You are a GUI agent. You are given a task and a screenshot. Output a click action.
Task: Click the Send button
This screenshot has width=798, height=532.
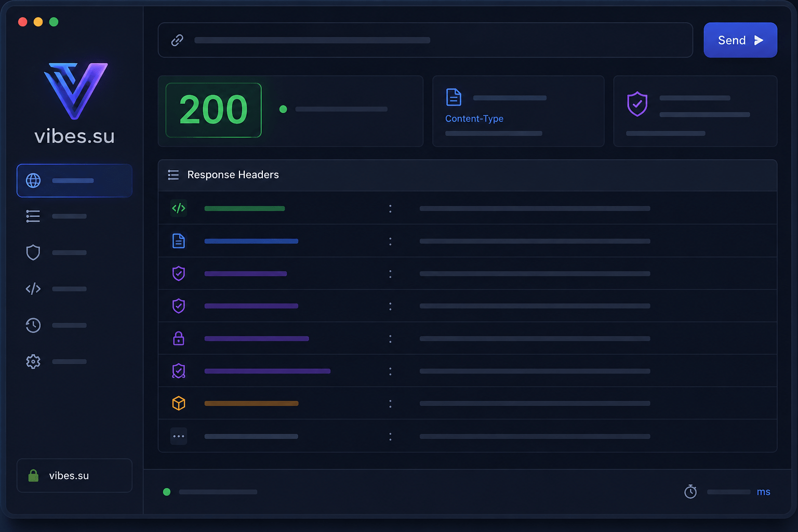[740, 40]
